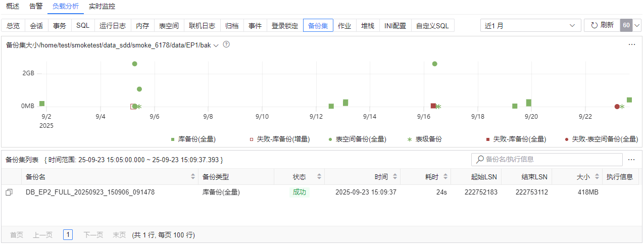Screen dimensions: 644x245
Task: Go to 首页 first page
Action: click(x=17, y=235)
